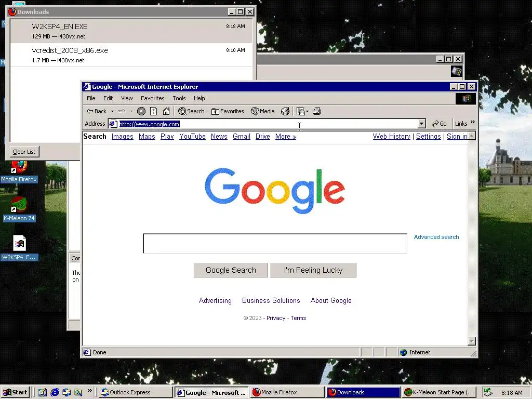The image size is (532, 399).
Task: Show browsing History from IE toolbar
Action: click(285, 111)
